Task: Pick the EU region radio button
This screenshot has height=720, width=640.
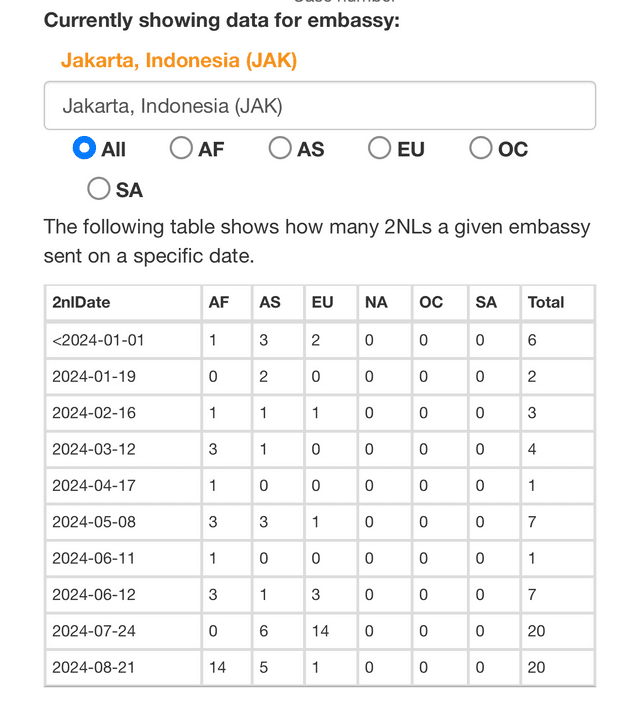Action: [380, 148]
